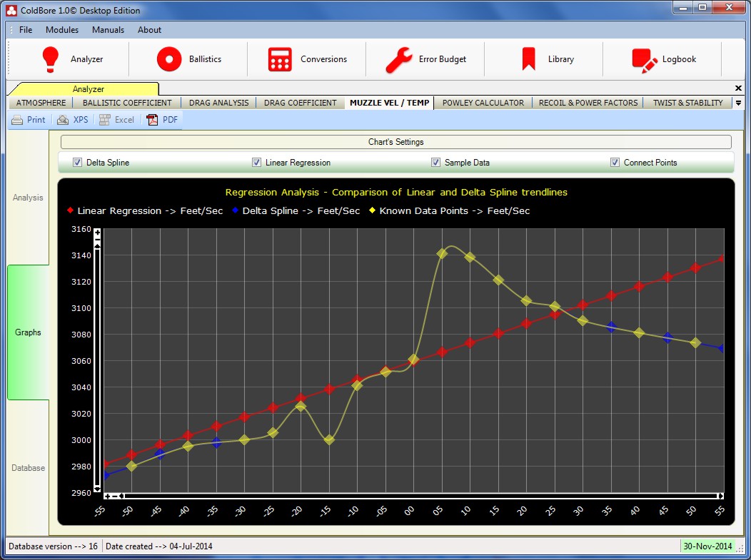This screenshot has height=560, width=751.
Task: Open the RECOIL & POWER FACTORS tab
Action: [588, 103]
